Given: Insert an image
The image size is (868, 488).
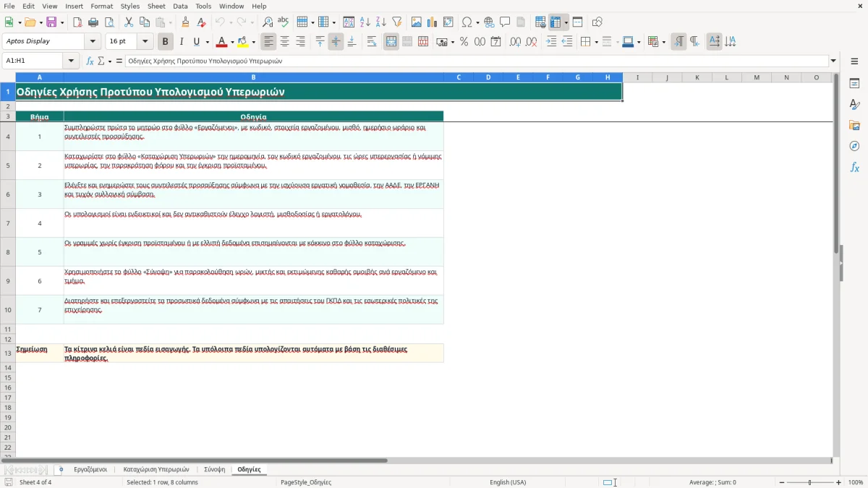Looking at the screenshot, I should tap(417, 22).
